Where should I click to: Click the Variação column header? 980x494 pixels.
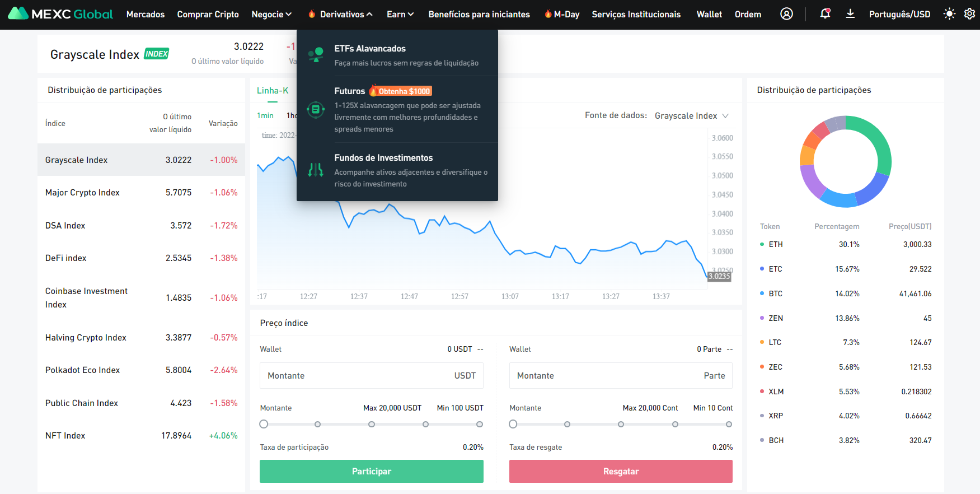223,123
